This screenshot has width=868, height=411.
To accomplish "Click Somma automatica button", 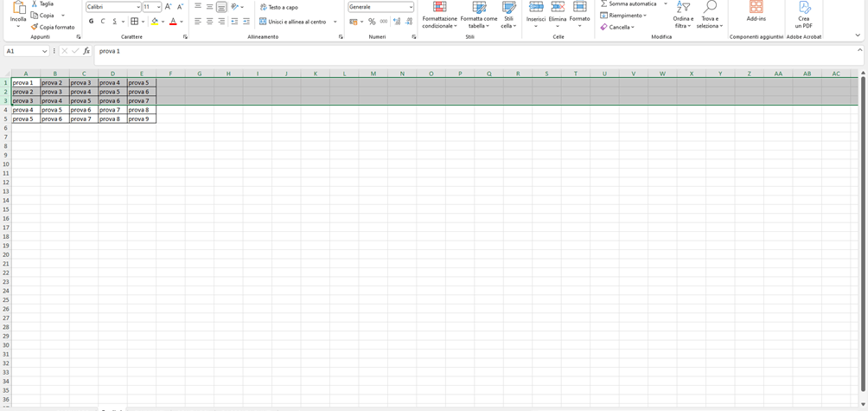I will tap(629, 4).
